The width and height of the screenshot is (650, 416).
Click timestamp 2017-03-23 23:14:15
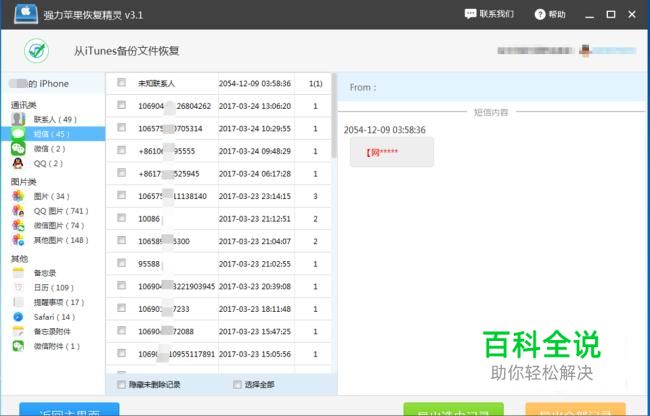255,196
